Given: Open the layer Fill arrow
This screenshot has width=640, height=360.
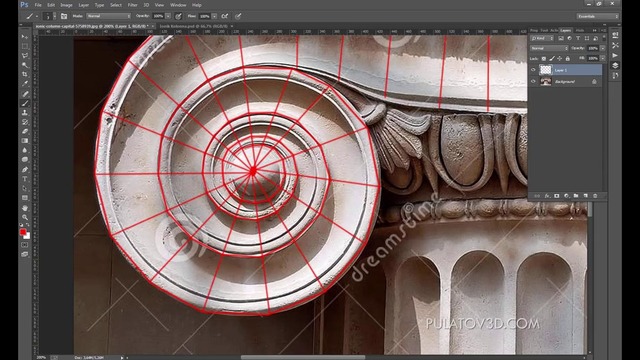Looking at the screenshot, I should (x=603, y=59).
